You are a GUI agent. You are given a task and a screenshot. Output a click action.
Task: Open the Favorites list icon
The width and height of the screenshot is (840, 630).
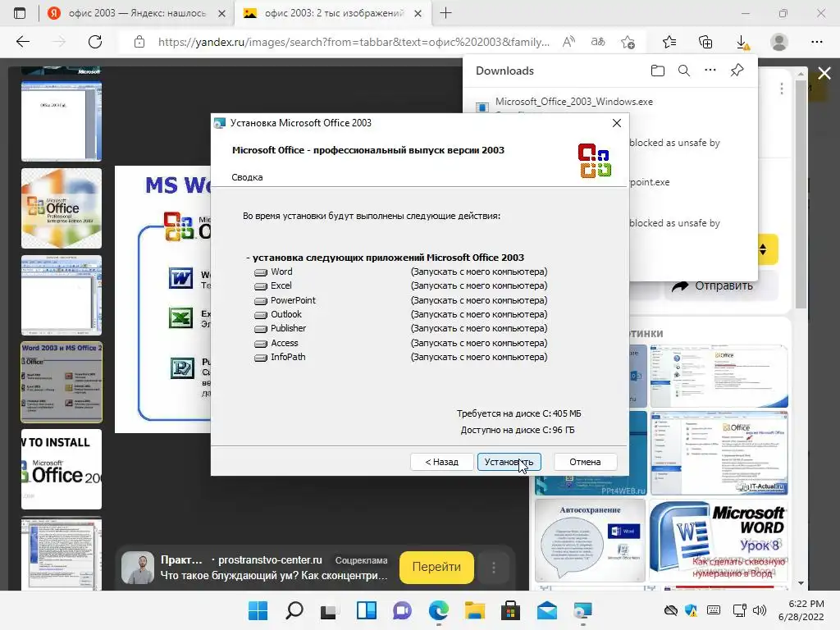coord(669,42)
